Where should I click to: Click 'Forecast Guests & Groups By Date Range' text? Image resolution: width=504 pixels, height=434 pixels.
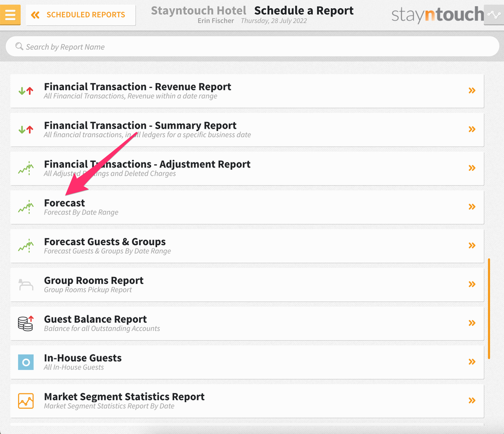(x=107, y=251)
